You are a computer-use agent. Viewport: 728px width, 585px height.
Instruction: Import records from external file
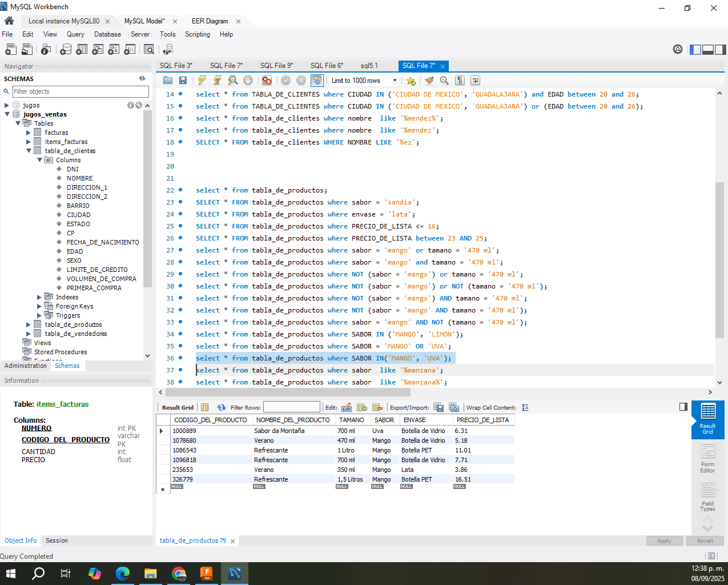[454, 407]
